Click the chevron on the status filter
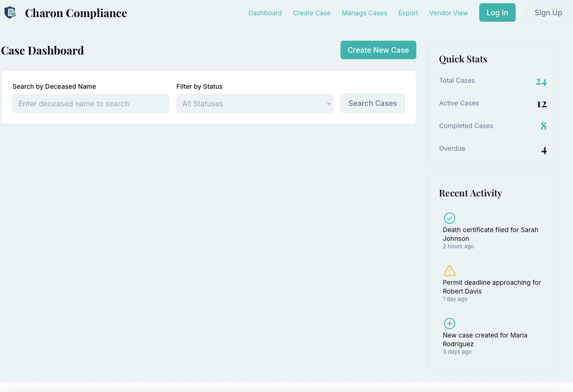 click(328, 103)
